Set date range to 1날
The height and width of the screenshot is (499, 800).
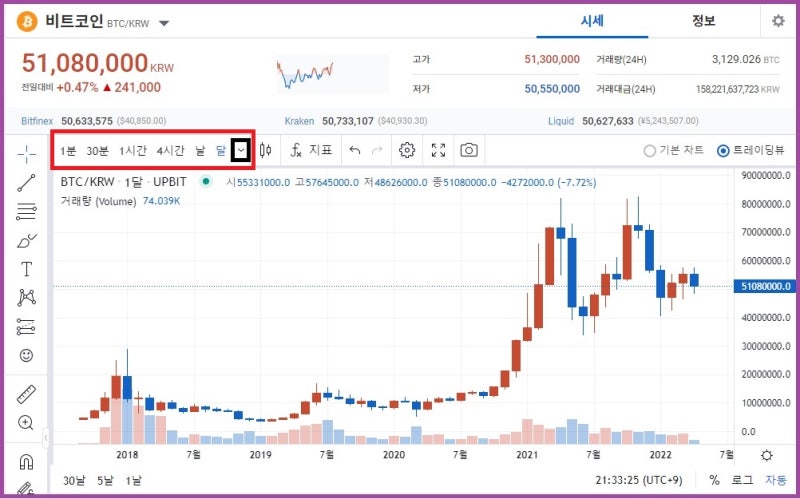click(x=134, y=481)
